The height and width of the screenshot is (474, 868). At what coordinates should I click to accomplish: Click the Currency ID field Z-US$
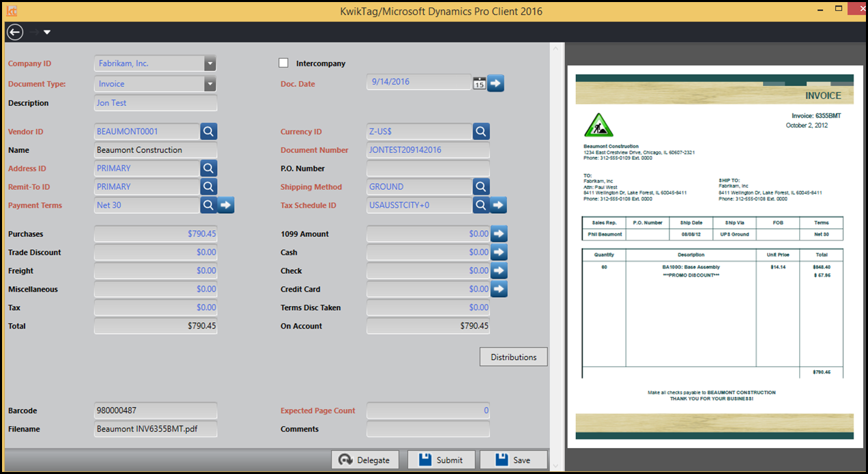[x=419, y=131]
